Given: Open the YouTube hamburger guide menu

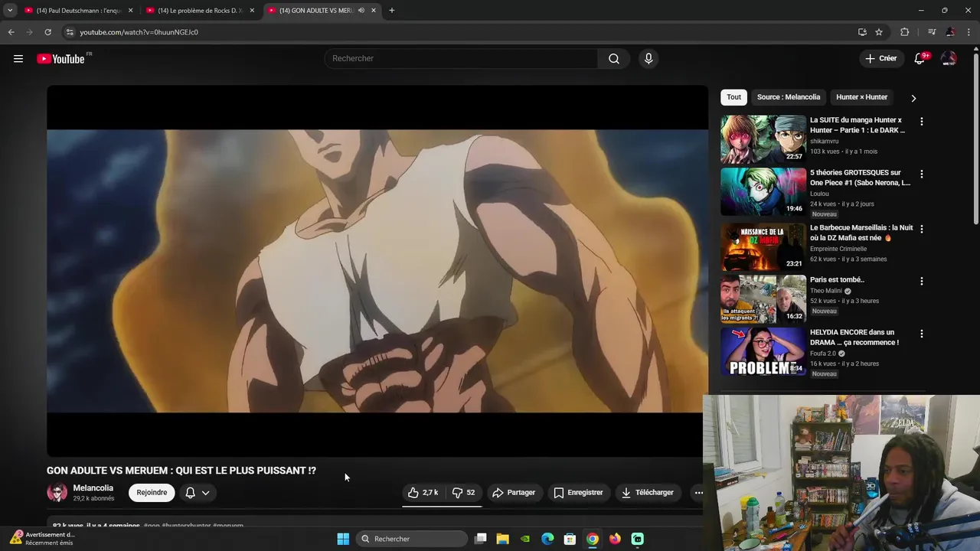Looking at the screenshot, I should tap(18, 59).
